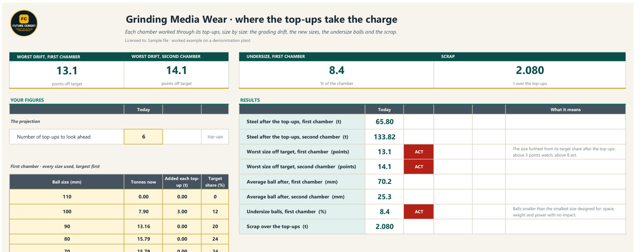Click 'The projection' subheading
This screenshot has height=252, width=644.
click(x=25, y=121)
